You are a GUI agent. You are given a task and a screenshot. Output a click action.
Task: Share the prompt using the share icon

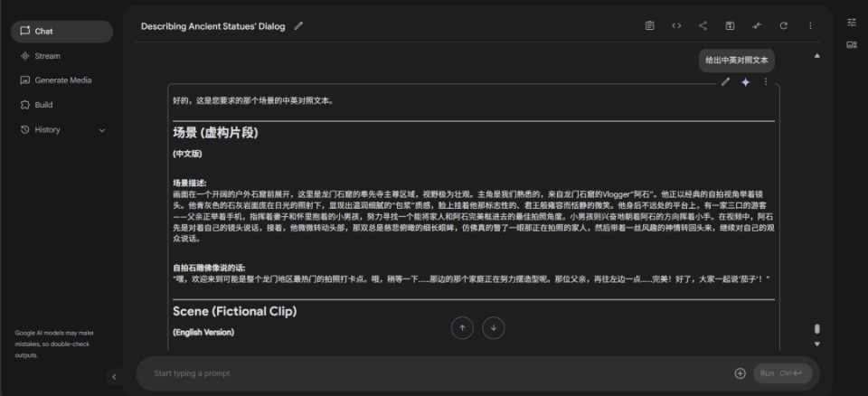tap(703, 25)
